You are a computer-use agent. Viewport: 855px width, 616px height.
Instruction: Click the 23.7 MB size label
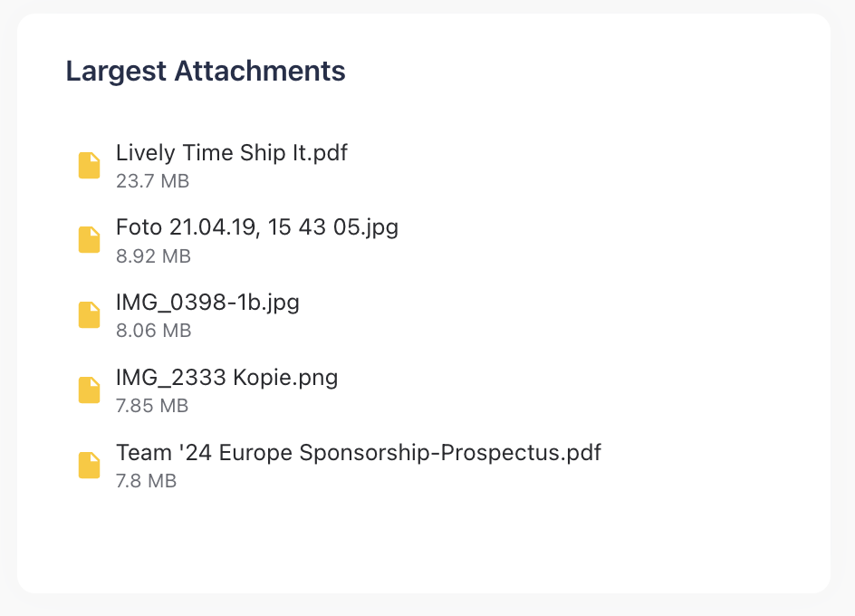(x=152, y=181)
